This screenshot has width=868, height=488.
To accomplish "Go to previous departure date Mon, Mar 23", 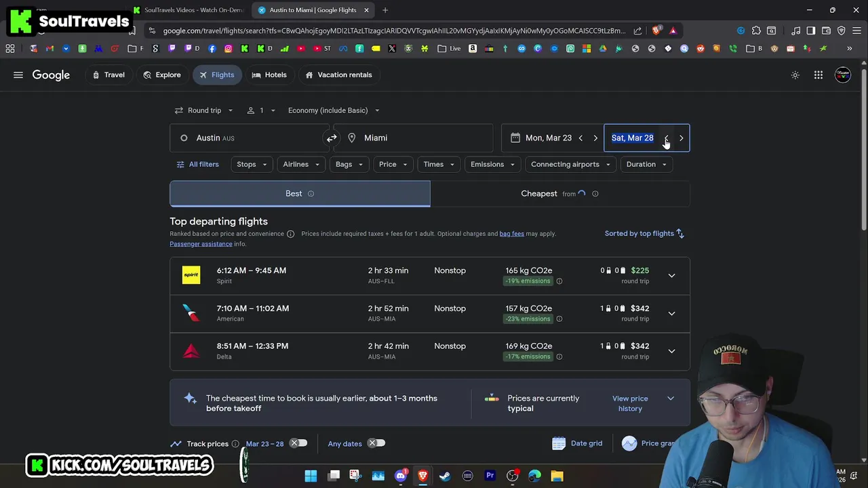I will point(580,138).
